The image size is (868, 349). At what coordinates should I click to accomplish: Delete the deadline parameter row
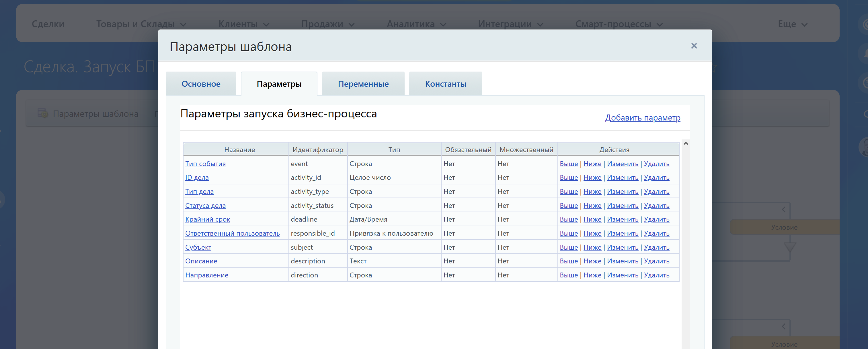pos(656,219)
